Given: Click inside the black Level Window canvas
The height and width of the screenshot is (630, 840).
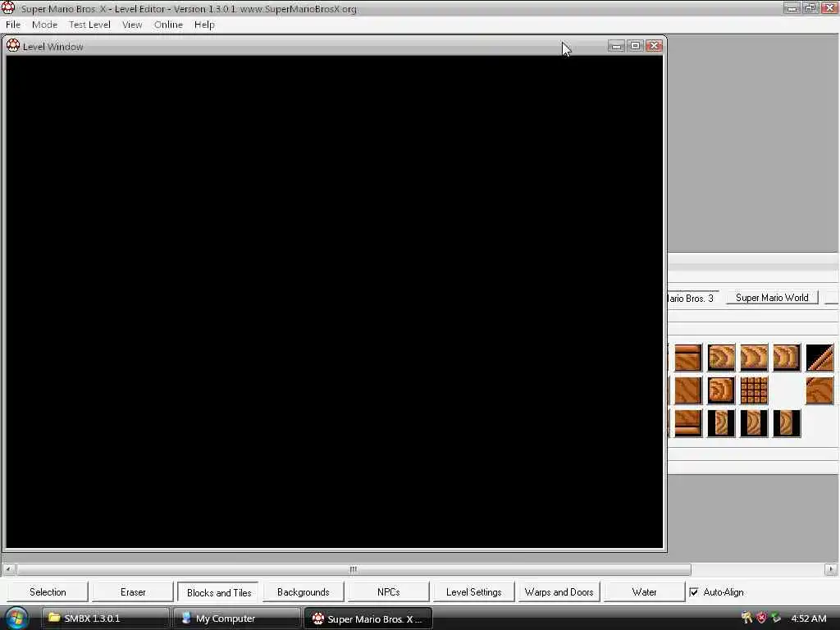Looking at the screenshot, I should coord(335,302).
